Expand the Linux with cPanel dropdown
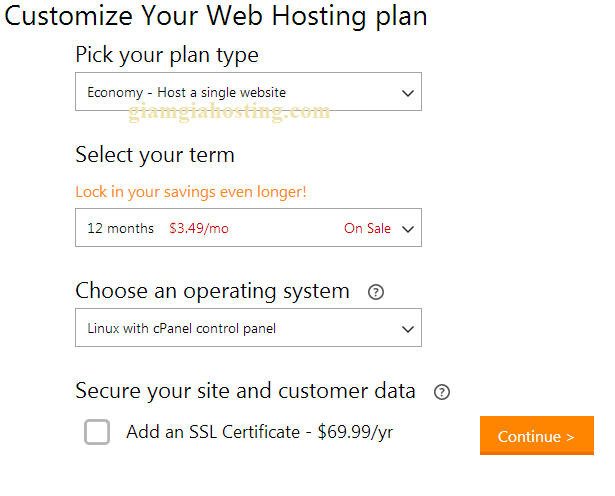 (248, 327)
